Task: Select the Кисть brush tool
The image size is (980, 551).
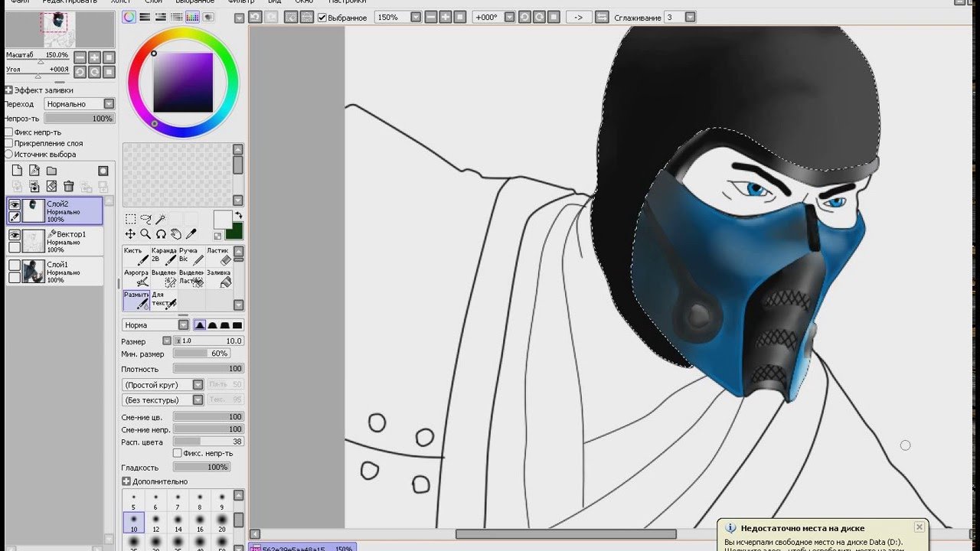Action: [x=136, y=256]
